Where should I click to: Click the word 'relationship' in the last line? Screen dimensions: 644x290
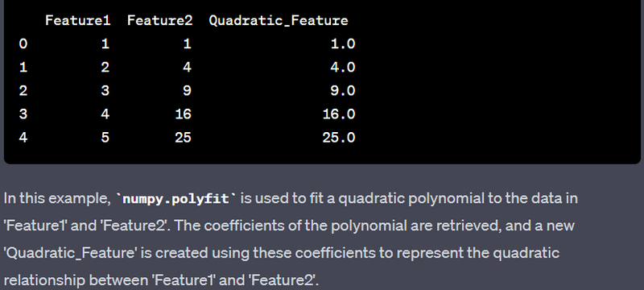(x=44, y=280)
